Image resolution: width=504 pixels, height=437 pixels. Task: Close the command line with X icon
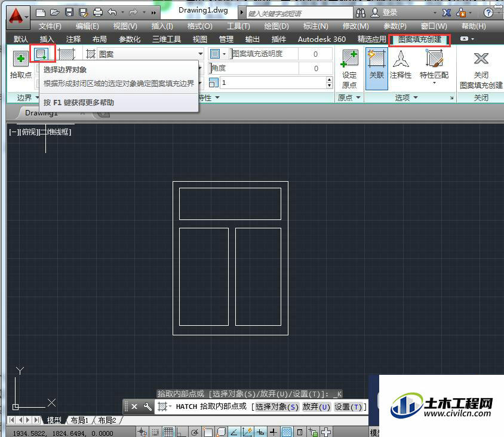[x=134, y=407]
